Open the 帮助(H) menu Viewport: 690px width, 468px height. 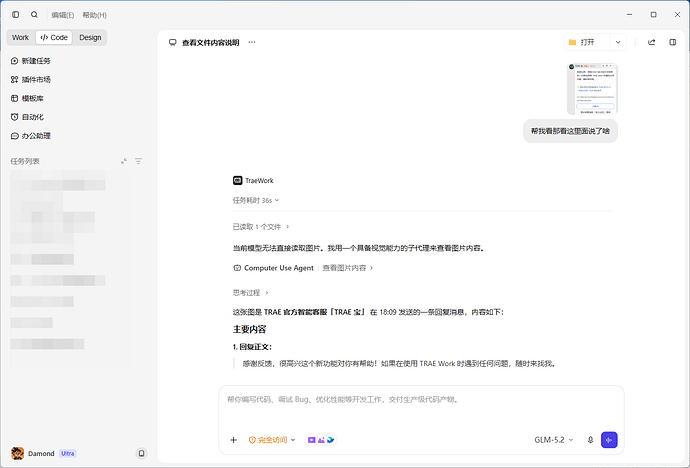click(x=95, y=15)
